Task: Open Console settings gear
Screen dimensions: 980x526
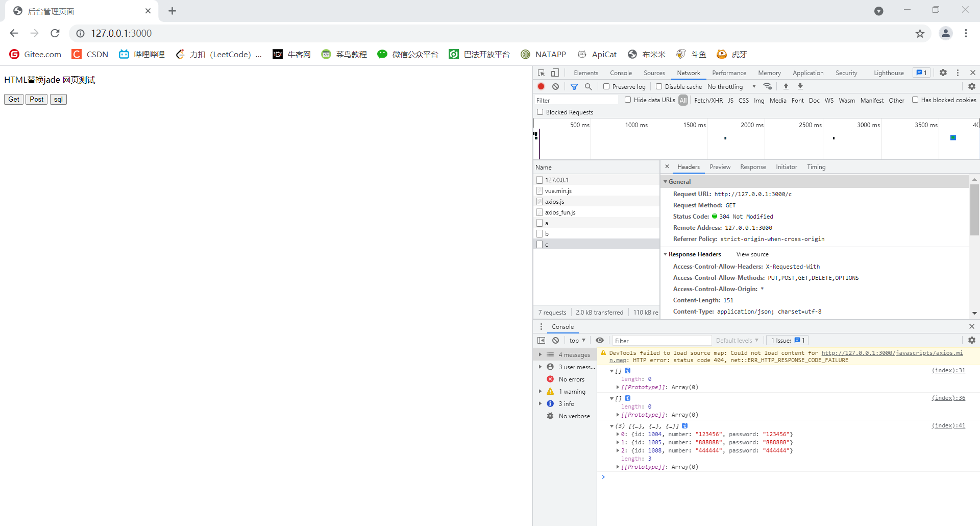Action: click(x=972, y=341)
